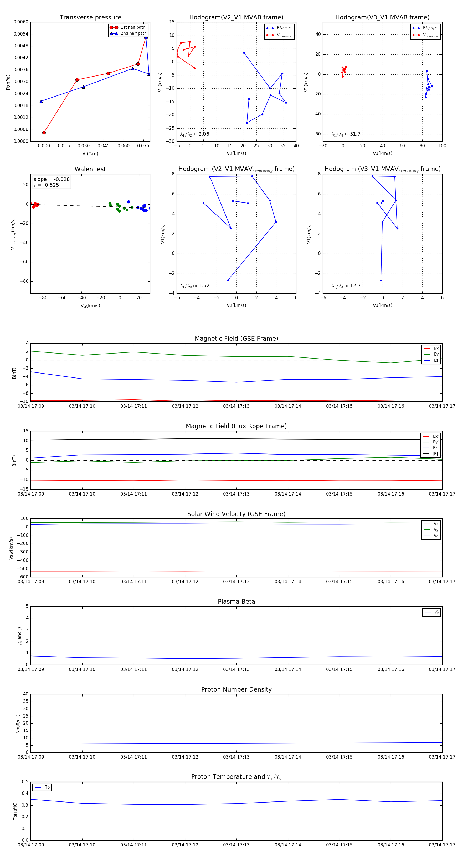Click the "03/14 17:13" tick under Plasma Beta
473x868 pixels.
coord(236,669)
